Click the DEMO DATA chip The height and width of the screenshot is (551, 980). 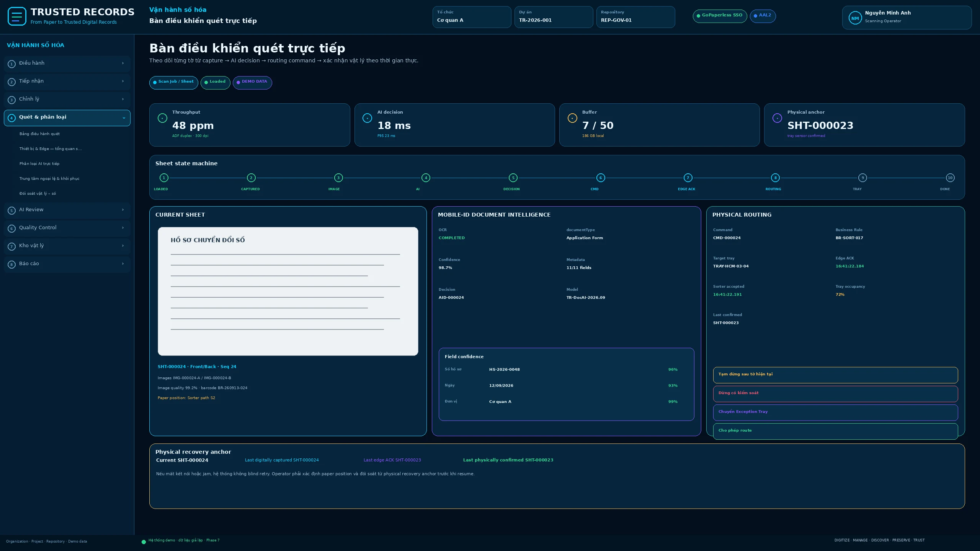[x=252, y=83]
